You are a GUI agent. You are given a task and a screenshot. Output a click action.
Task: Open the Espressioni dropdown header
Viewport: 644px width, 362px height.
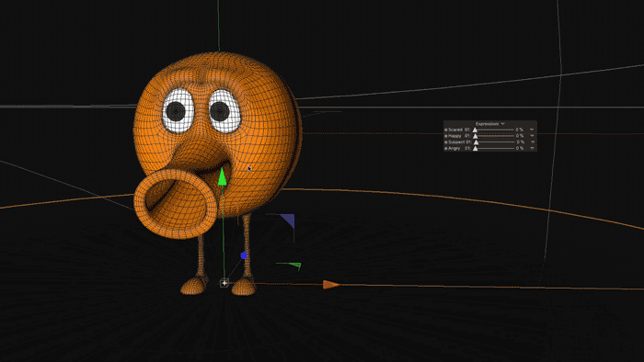tap(490, 124)
